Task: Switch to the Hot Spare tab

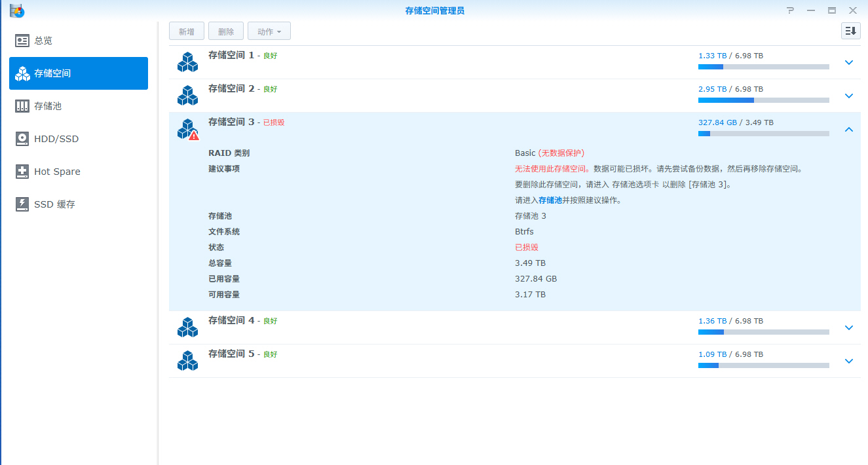Action: (x=57, y=172)
